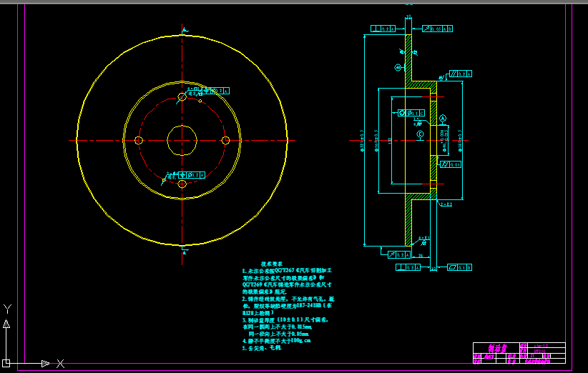Select the φ160±0.5 diameter dimension text

(376, 141)
